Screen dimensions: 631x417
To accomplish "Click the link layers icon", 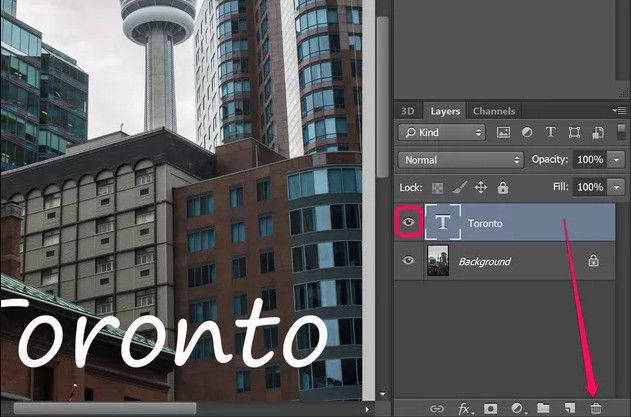I will [x=437, y=408].
